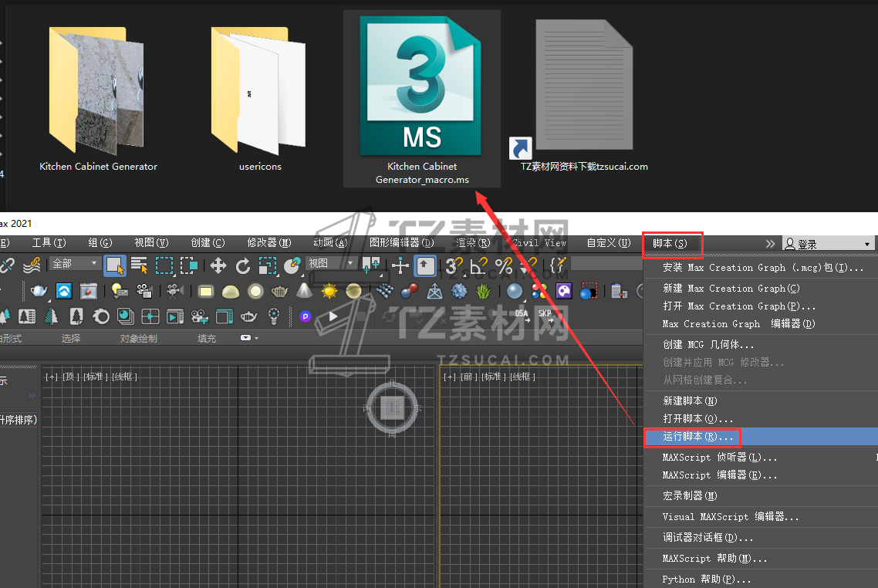This screenshot has width=878, height=588.
Task: Select the 选择 ribbon tab
Action: [x=70, y=338]
